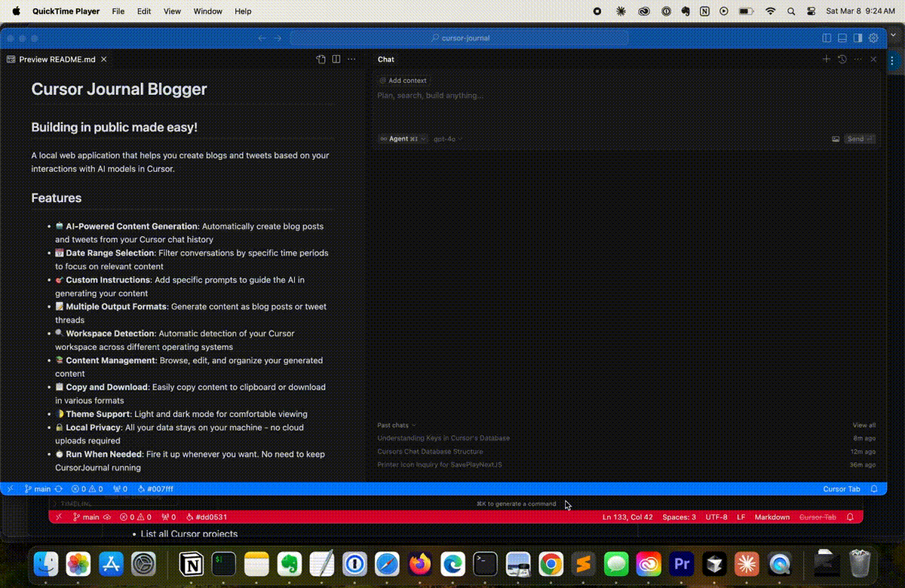Screen dimensions: 905x588
Task: Expand the Past chats dropdown
Action: click(x=395, y=425)
